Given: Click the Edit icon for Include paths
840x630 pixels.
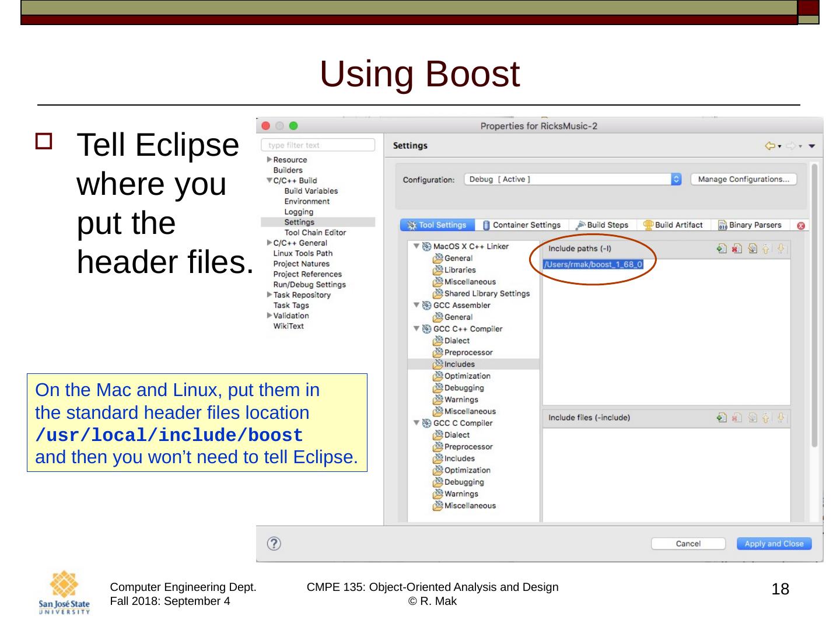Looking at the screenshot, I should [x=752, y=249].
